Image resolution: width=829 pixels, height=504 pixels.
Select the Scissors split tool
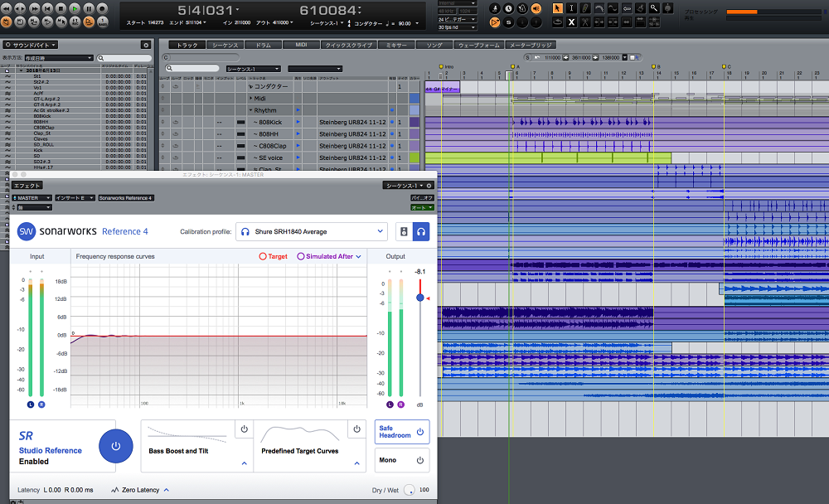point(584,22)
